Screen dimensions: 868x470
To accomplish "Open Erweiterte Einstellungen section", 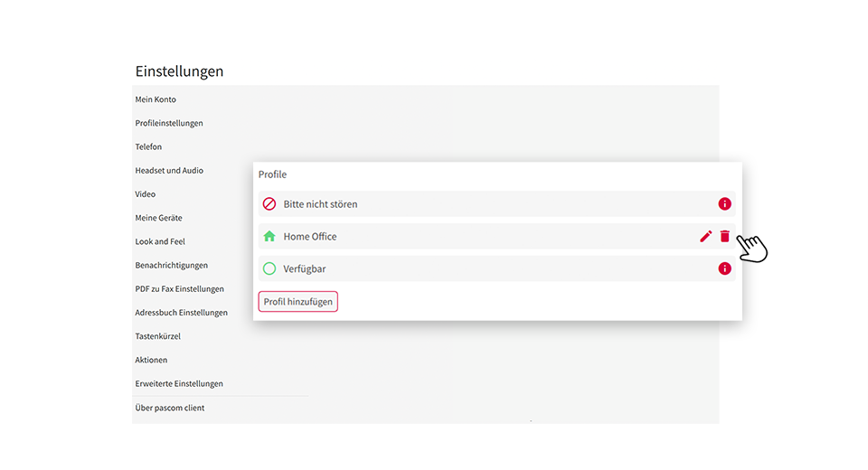I will coord(179,383).
